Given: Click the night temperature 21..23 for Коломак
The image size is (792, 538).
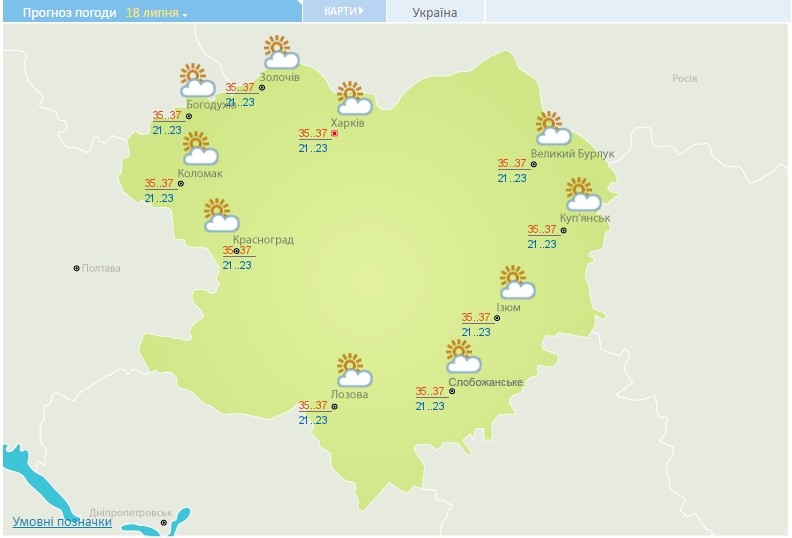Looking at the screenshot, I should 159,198.
